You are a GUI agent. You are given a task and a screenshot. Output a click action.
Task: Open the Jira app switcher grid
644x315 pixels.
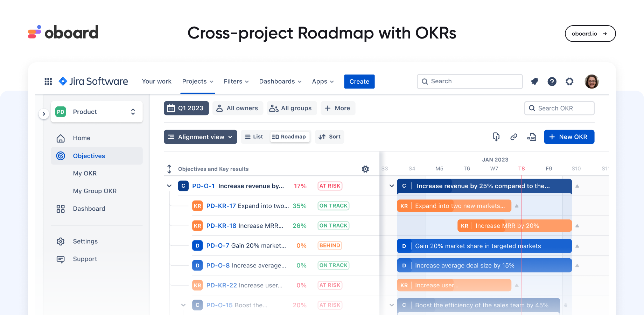coord(48,82)
